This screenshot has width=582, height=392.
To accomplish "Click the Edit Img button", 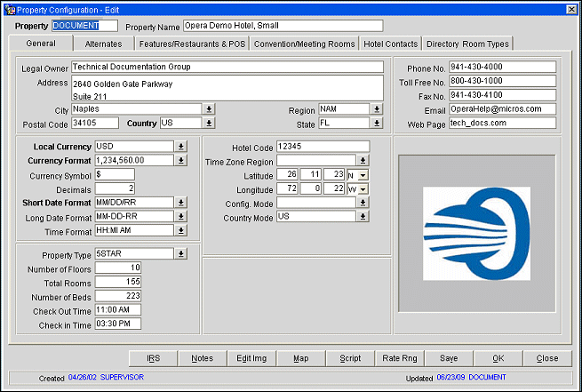I will pyautogui.click(x=251, y=358).
